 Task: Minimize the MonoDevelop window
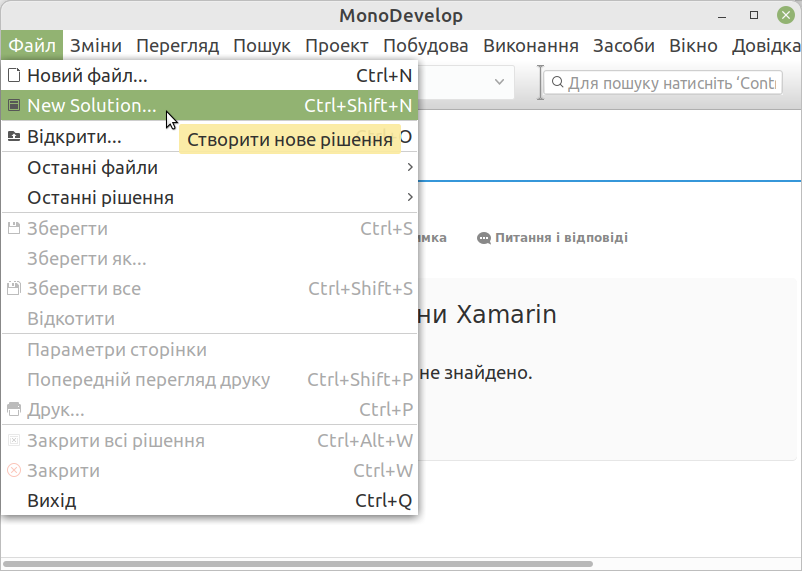pyautogui.click(x=722, y=16)
